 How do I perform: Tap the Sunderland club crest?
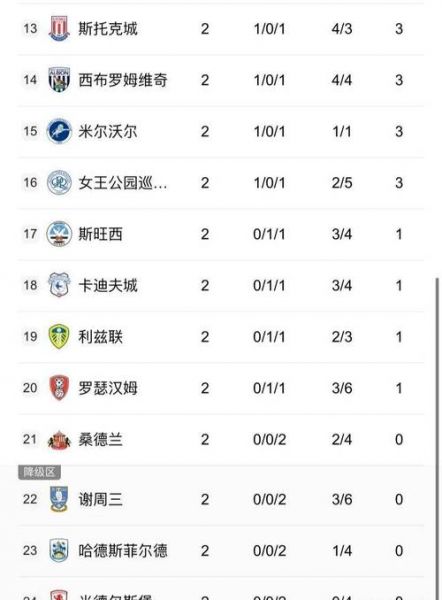(x=59, y=440)
